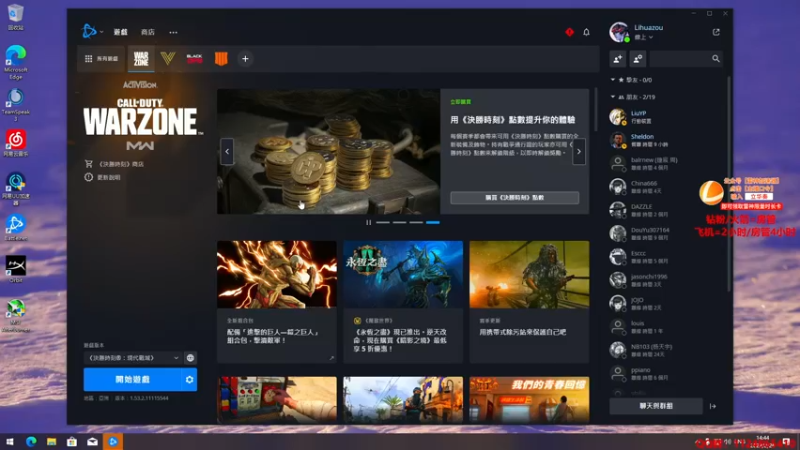The height and width of the screenshot is (450, 800).
Task: Open the TeamSpeak 3 desktop icon
Action: 16,105
